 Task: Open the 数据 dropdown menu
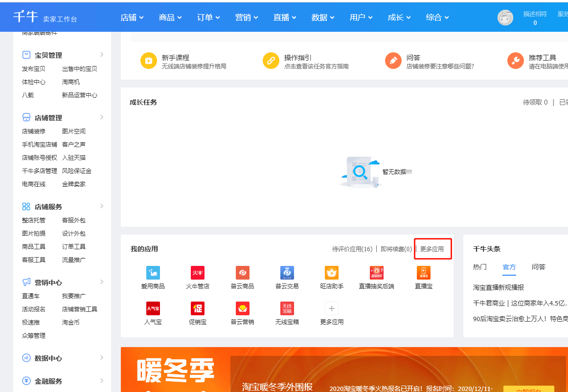coord(323,18)
